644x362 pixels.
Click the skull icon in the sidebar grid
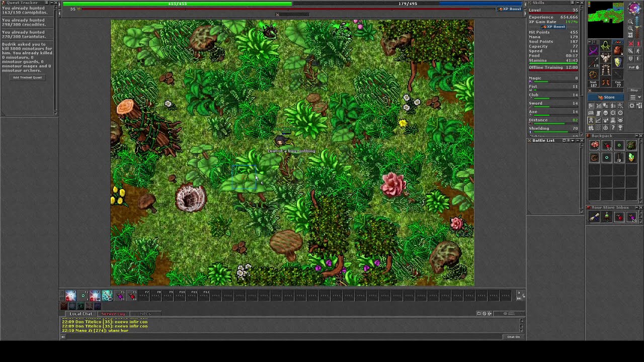click(605, 113)
